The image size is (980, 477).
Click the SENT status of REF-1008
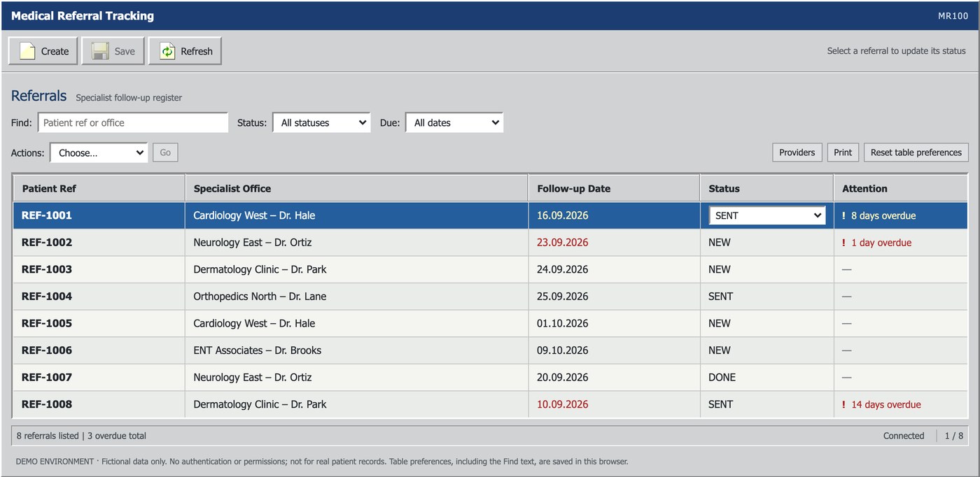tap(721, 404)
